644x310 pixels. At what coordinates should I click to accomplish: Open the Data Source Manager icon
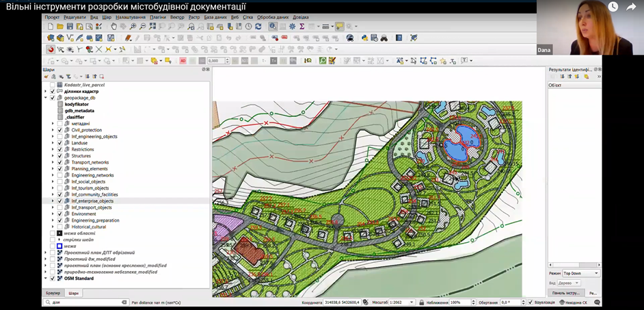coord(51,38)
